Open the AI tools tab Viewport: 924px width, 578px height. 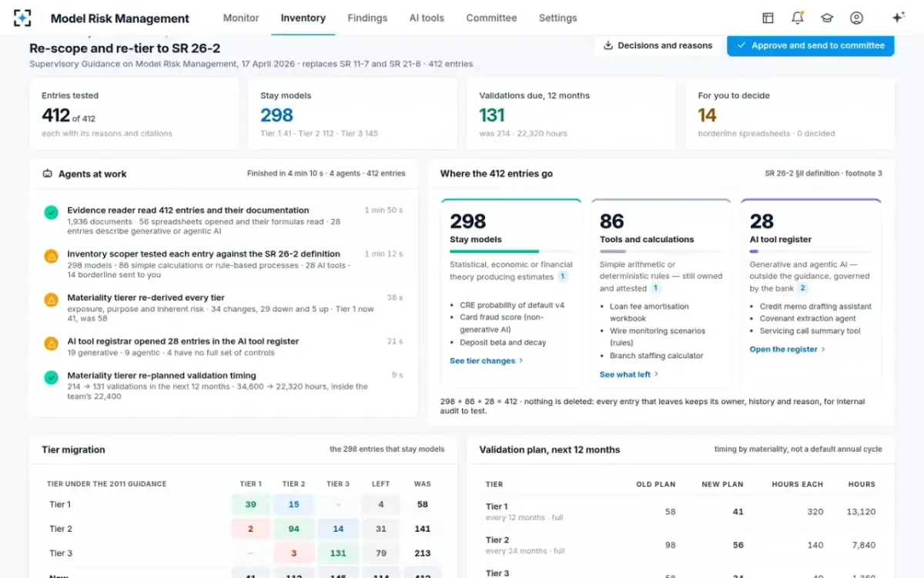point(427,18)
